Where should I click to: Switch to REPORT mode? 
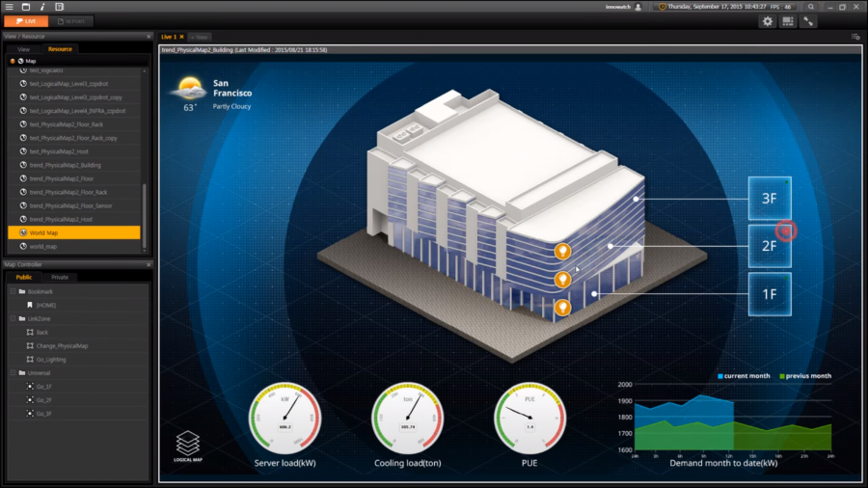coord(71,21)
